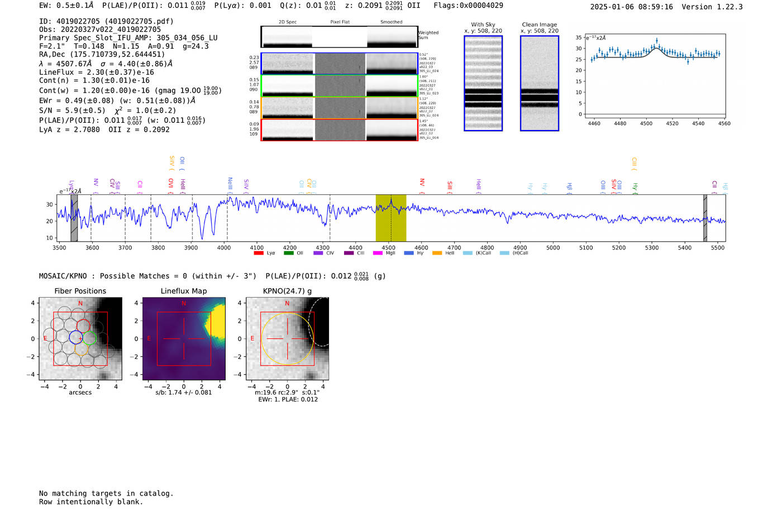Click the Gaussian line fit plot
The image size is (782, 532).
pyautogui.click(x=655, y=76)
